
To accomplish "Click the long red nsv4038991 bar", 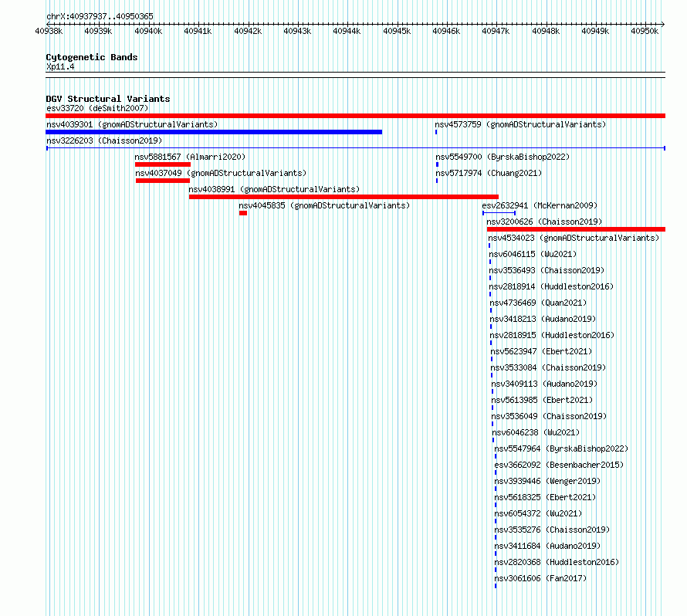I will click(343, 197).
